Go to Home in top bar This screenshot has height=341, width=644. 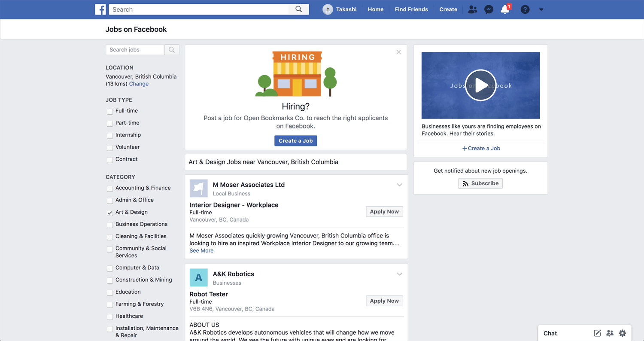tap(376, 9)
